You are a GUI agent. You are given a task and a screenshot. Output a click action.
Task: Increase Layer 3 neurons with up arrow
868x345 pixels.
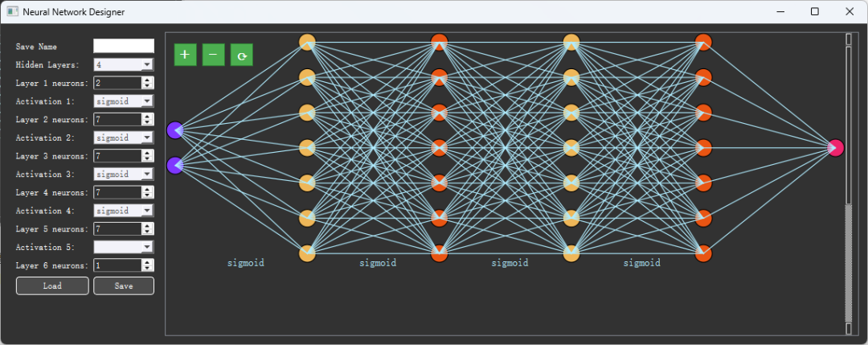point(148,153)
